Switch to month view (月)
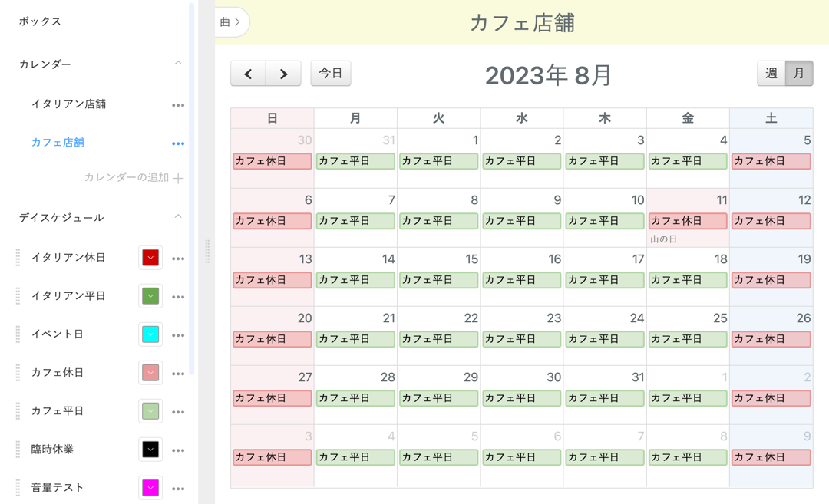The image size is (829, 504). coord(799,74)
